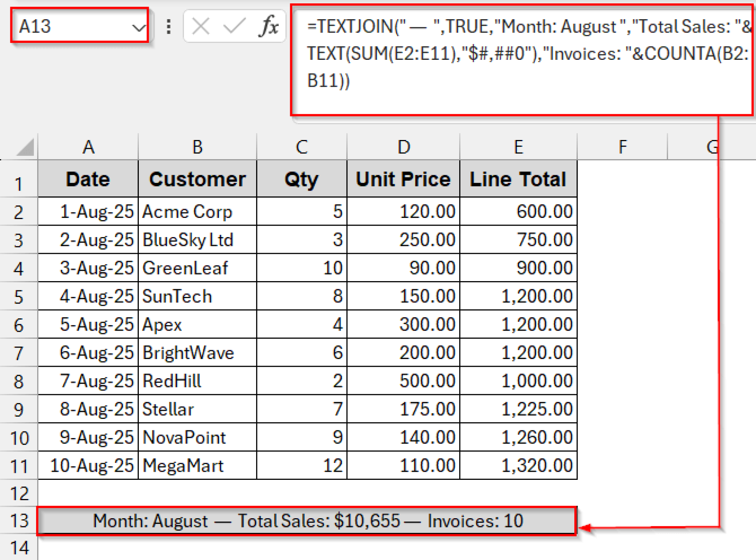Select column E header

point(518,147)
